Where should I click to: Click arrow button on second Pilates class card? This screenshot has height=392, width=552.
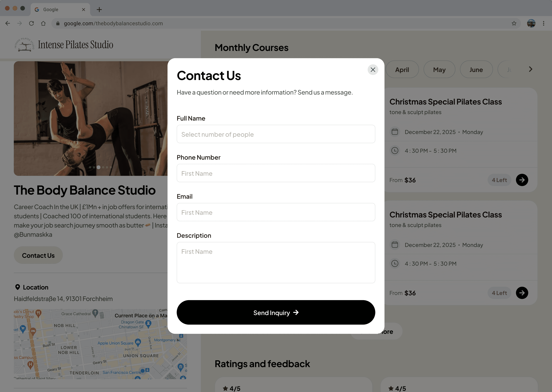coord(522,293)
